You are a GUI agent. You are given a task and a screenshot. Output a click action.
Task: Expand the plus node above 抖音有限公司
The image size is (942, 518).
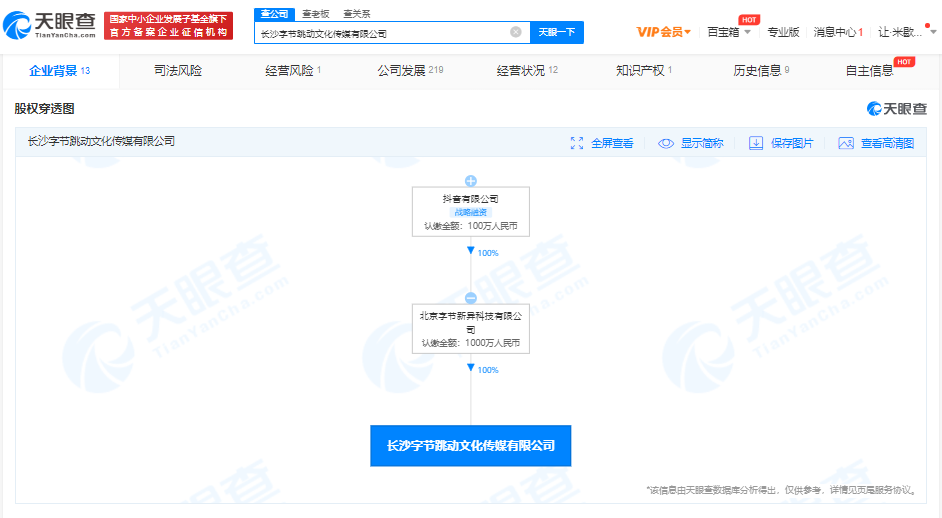[x=471, y=181]
